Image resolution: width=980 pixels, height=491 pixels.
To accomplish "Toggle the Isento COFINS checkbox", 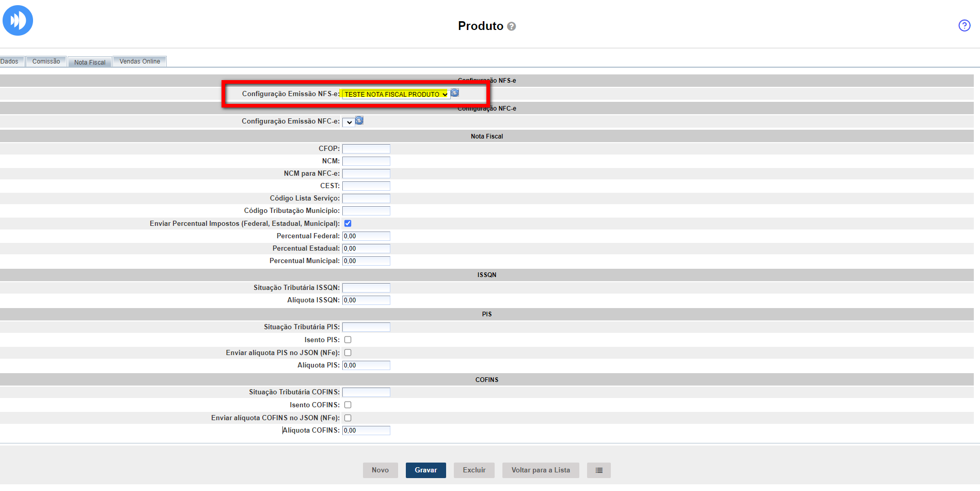I will pyautogui.click(x=348, y=405).
